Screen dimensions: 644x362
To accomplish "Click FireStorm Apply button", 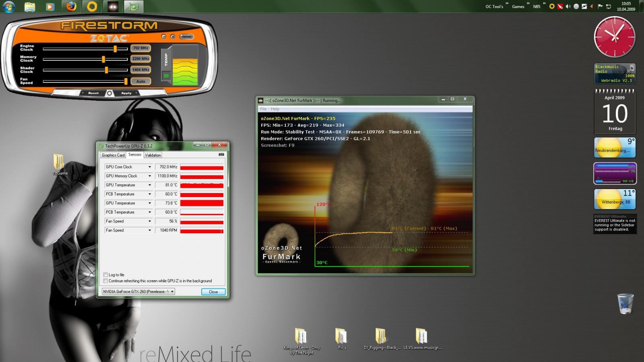I will [x=126, y=93].
